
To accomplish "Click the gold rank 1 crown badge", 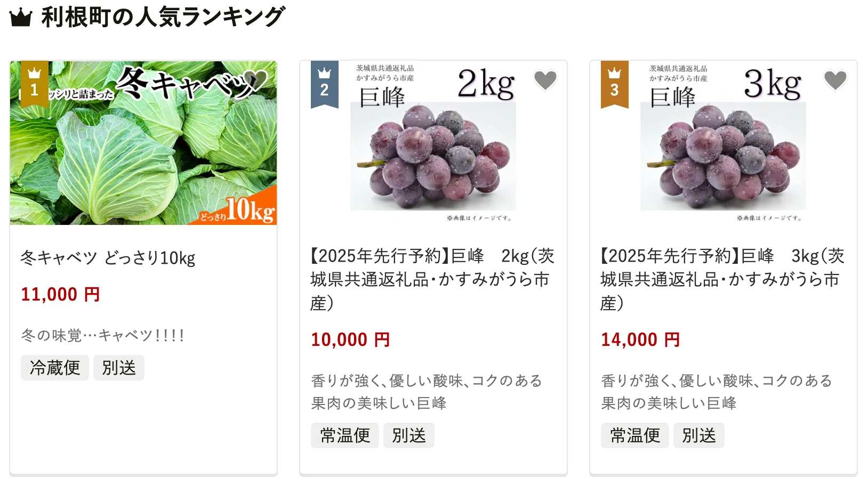I will pos(34,84).
